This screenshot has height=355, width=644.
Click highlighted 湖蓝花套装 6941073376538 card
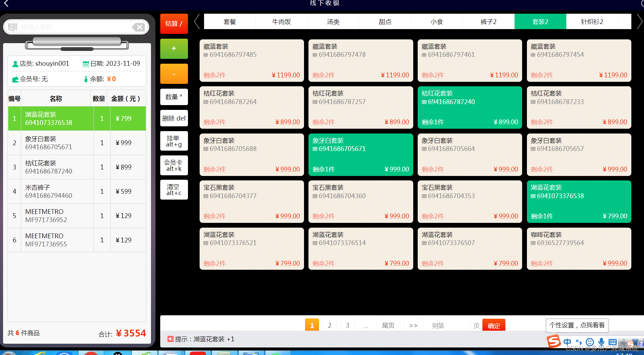click(579, 202)
